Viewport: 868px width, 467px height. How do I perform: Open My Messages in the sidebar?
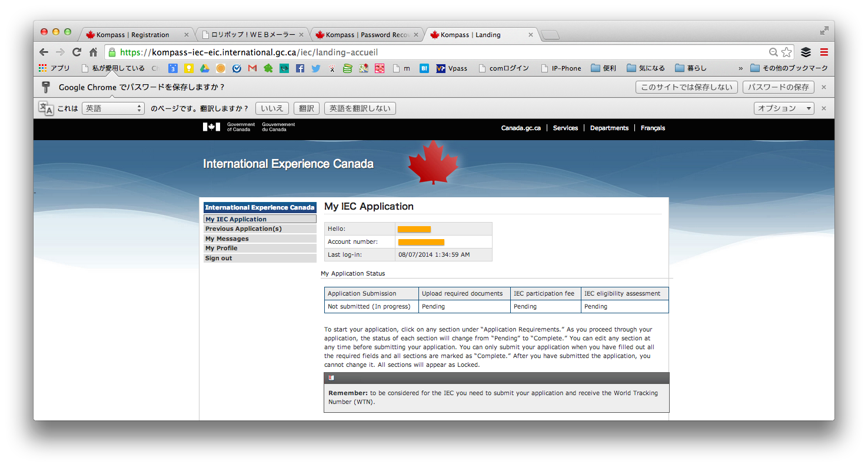pyautogui.click(x=227, y=239)
